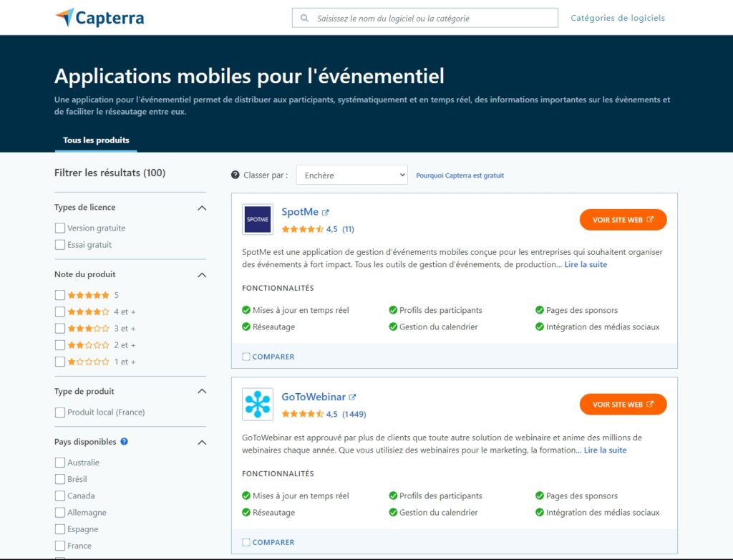
Task: Collapse the Type de produit section
Action: (x=202, y=391)
